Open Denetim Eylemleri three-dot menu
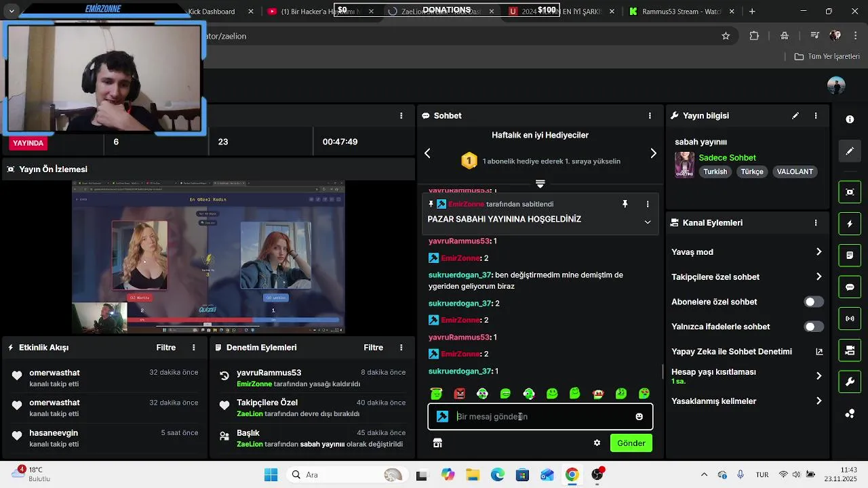The width and height of the screenshot is (868, 488). tap(401, 348)
